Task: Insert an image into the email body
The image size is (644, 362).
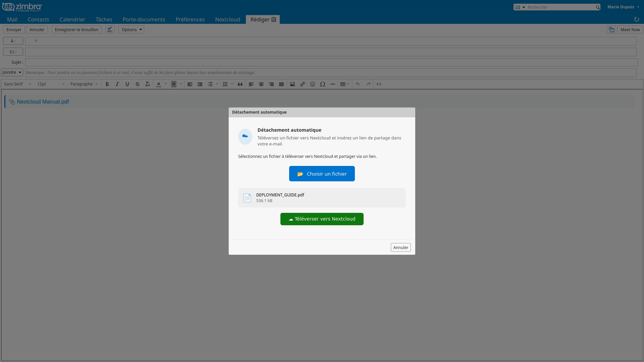Action: click(292, 84)
